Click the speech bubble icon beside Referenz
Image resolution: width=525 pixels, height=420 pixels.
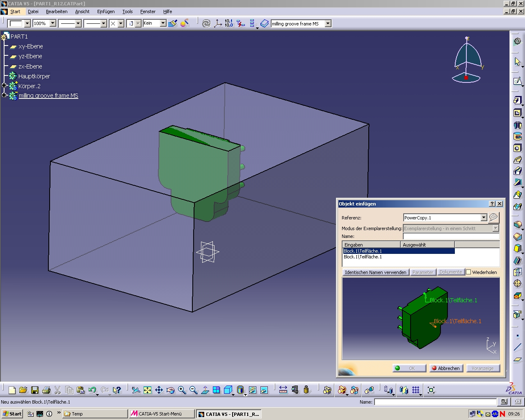point(493,217)
